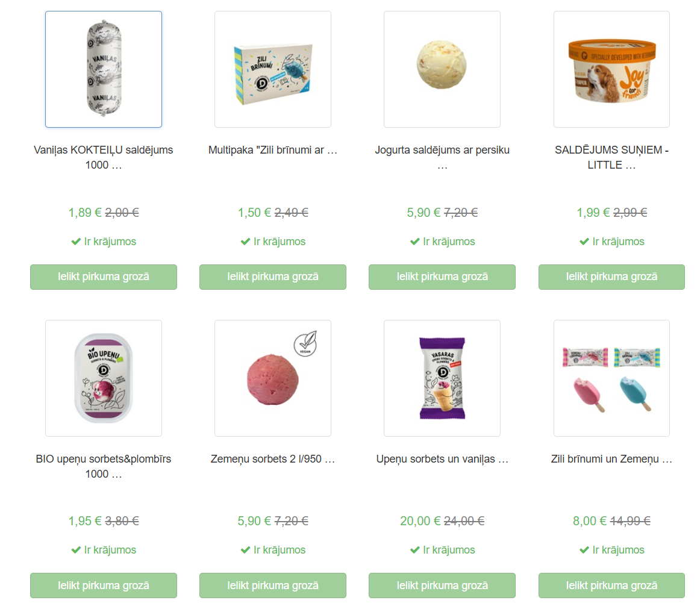This screenshot has height=615, width=700.
Task: Open the strawberry sorbet scoop image
Action: (x=273, y=378)
